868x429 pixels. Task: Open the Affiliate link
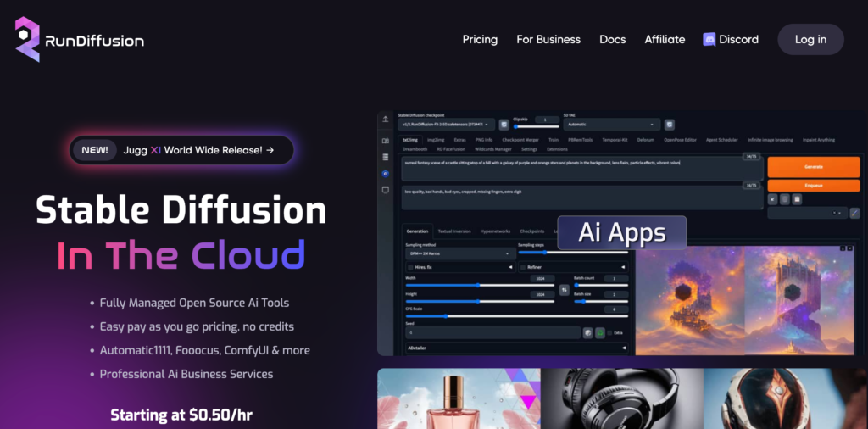click(x=665, y=39)
